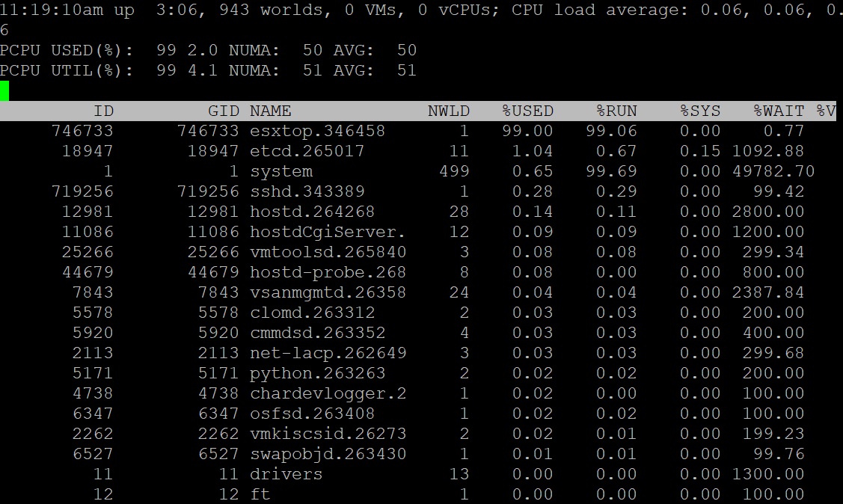This screenshot has height=504, width=843.
Task: Click the %RUN column header
Action: point(616,111)
